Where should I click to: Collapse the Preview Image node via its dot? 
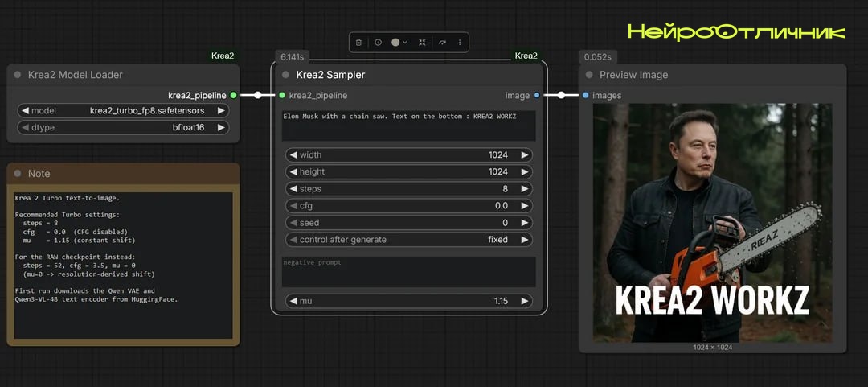(x=589, y=75)
